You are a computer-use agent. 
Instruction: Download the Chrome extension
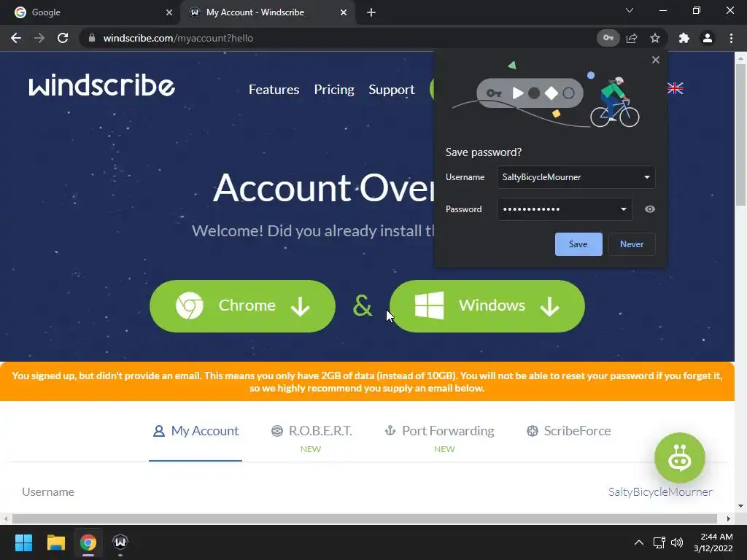(242, 306)
